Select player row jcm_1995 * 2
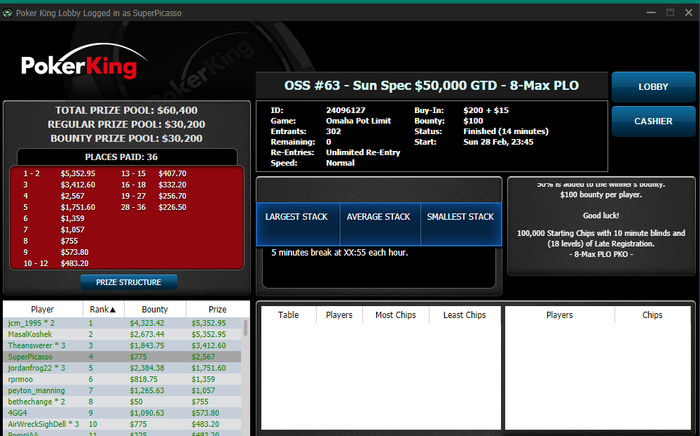The height and width of the screenshot is (436, 700). coord(122,323)
